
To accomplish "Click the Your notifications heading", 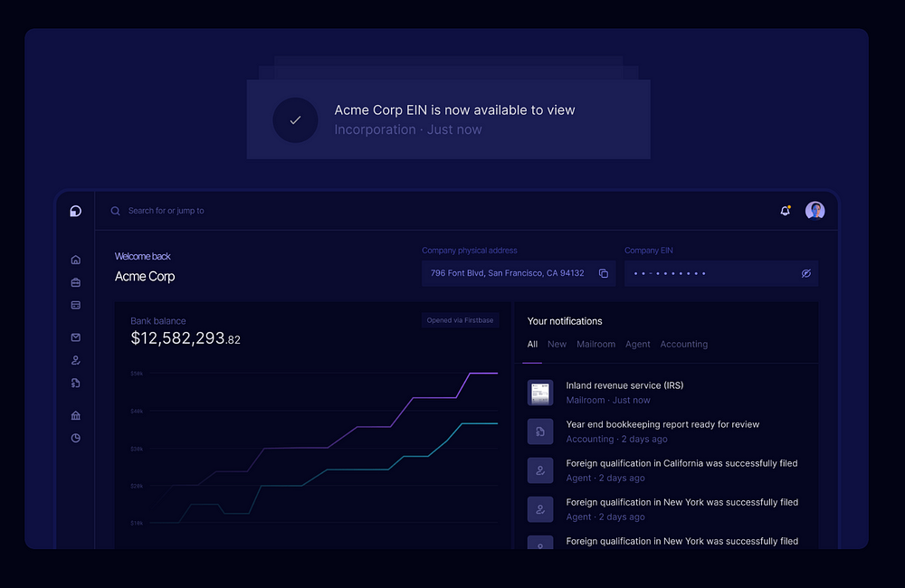I will 565,321.
